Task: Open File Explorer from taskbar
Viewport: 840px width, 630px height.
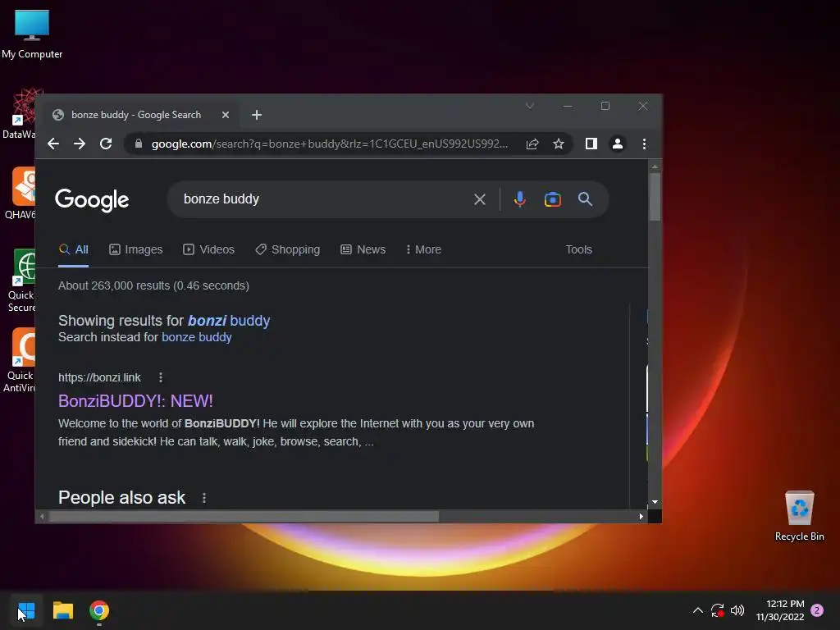Action: [62, 610]
